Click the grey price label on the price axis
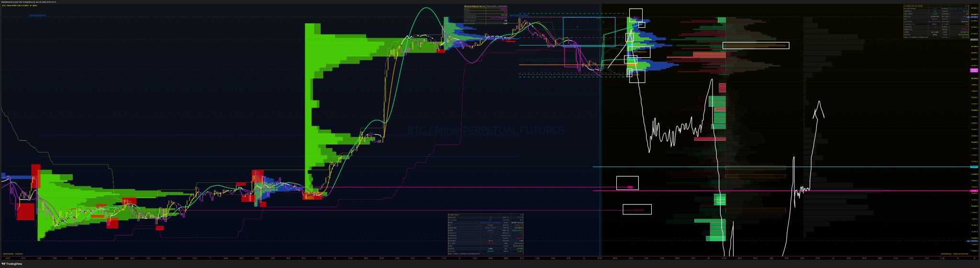The image size is (980, 268). click(x=973, y=40)
